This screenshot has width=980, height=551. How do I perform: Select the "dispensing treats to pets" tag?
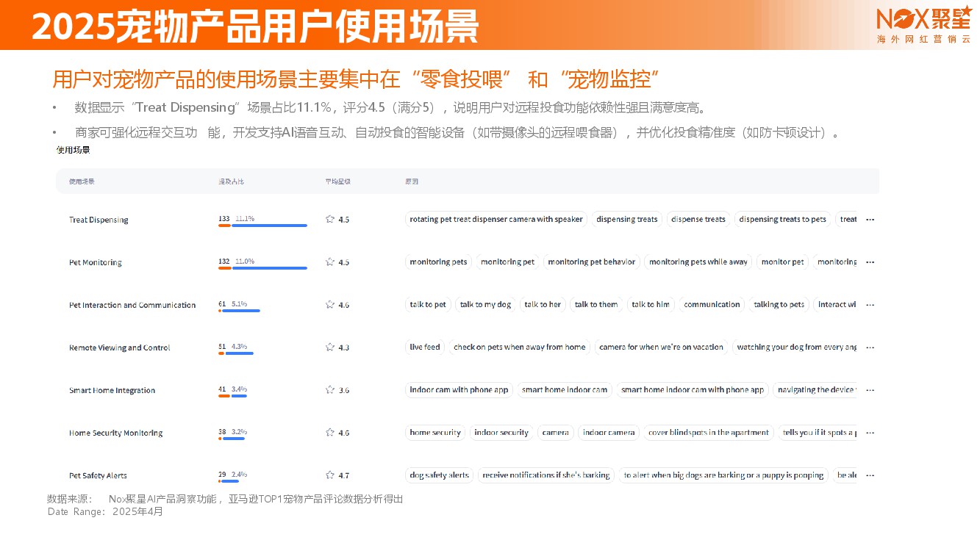pos(782,219)
